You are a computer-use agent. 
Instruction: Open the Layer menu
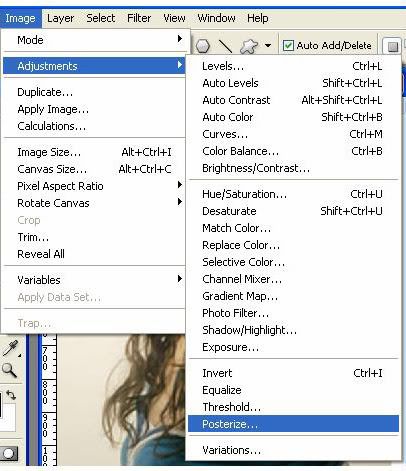(x=61, y=18)
